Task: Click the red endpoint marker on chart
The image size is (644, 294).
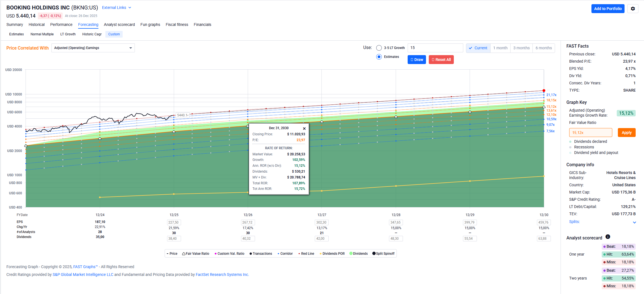Action: coord(544,90)
